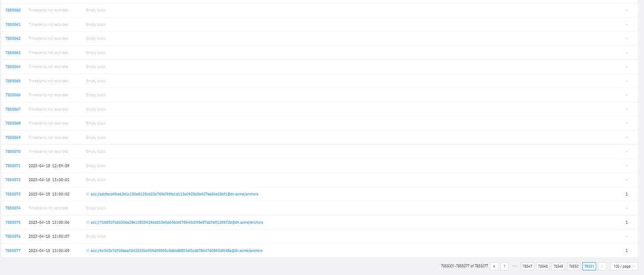Image resolution: width=644 pixels, height=275 pixels.
Task: Follow the acc://6c043b7d...@dn.acme/anchors link
Action: tap(177, 251)
